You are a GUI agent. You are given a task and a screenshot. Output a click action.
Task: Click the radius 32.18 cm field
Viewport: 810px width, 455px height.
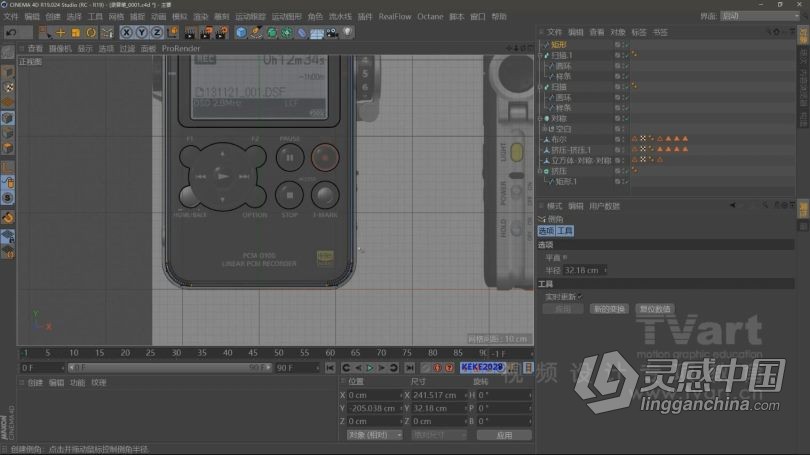tap(583, 270)
